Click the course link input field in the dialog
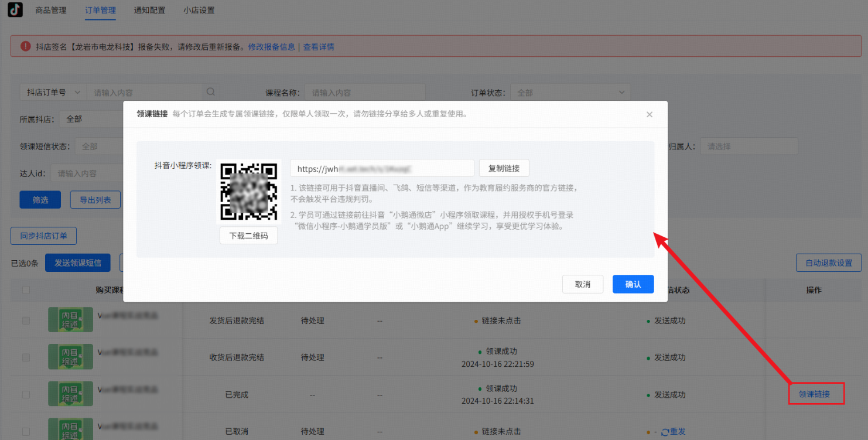 tap(381, 168)
